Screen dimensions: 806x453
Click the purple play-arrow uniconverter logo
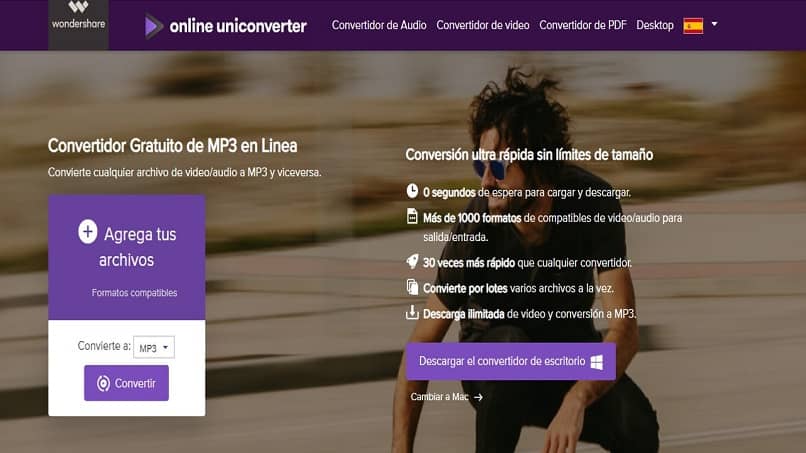(x=153, y=26)
